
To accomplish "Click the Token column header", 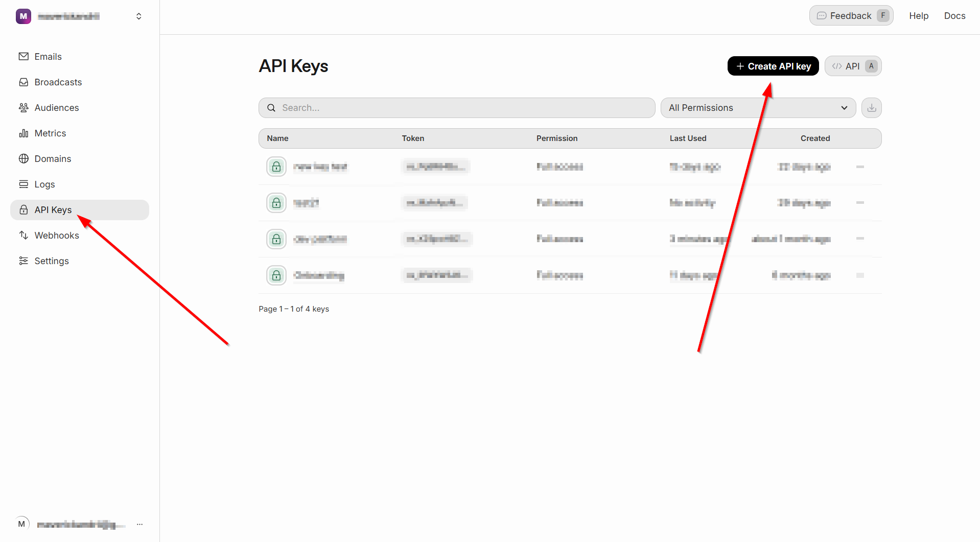I will 413,138.
